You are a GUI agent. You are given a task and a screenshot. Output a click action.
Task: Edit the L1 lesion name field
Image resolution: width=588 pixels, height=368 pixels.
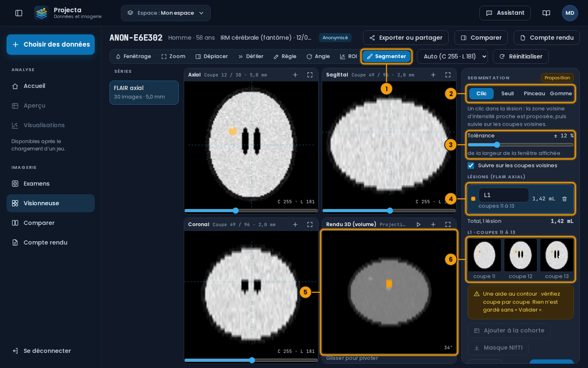click(x=503, y=195)
